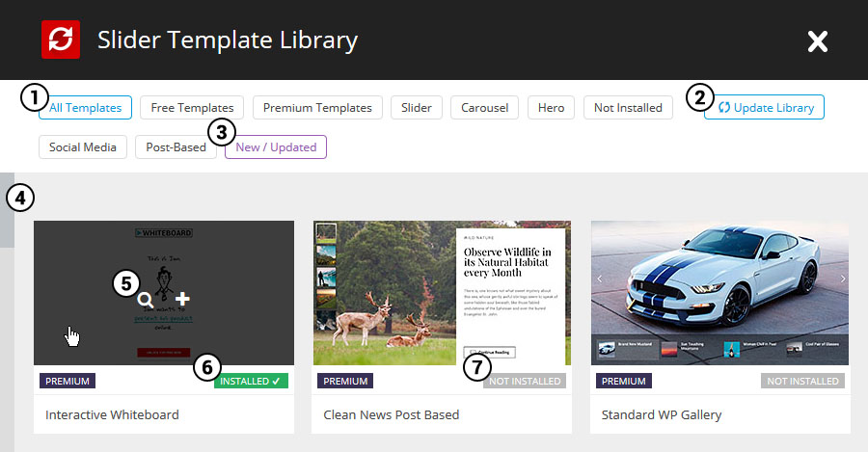868x452 pixels.
Task: Click the left arrow on car slider preview
Action: pyautogui.click(x=600, y=279)
